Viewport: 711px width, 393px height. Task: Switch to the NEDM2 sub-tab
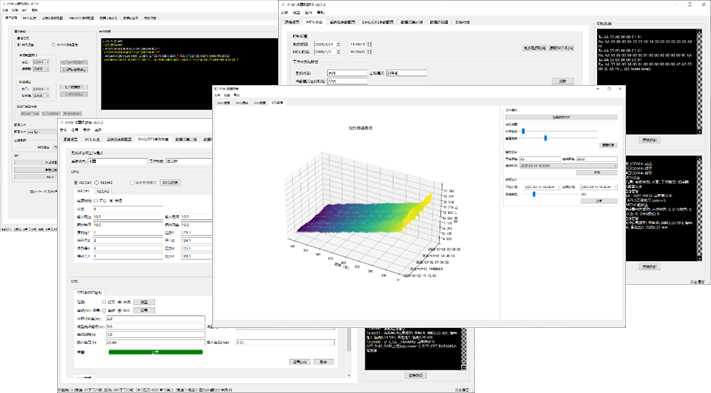tap(103, 191)
